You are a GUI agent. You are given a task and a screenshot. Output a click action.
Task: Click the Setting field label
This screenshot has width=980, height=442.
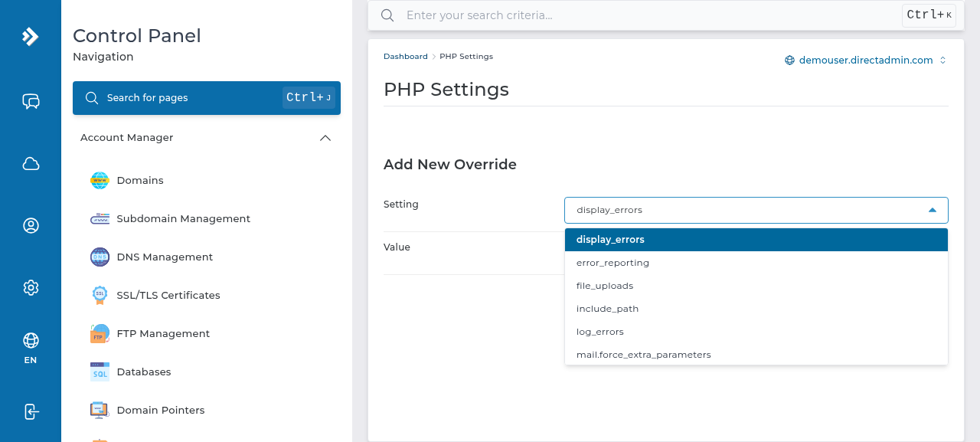tap(401, 205)
